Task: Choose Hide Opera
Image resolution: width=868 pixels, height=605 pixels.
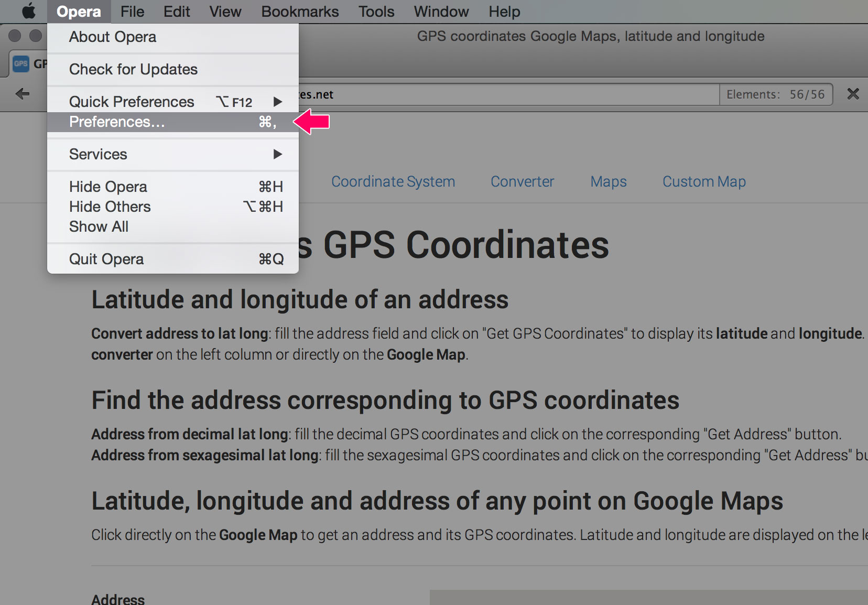Action: tap(173, 187)
